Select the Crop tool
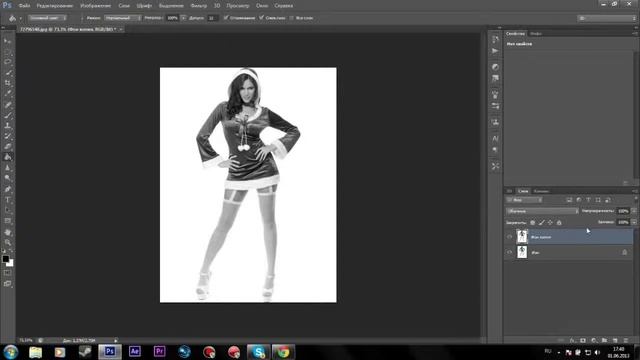 7,83
